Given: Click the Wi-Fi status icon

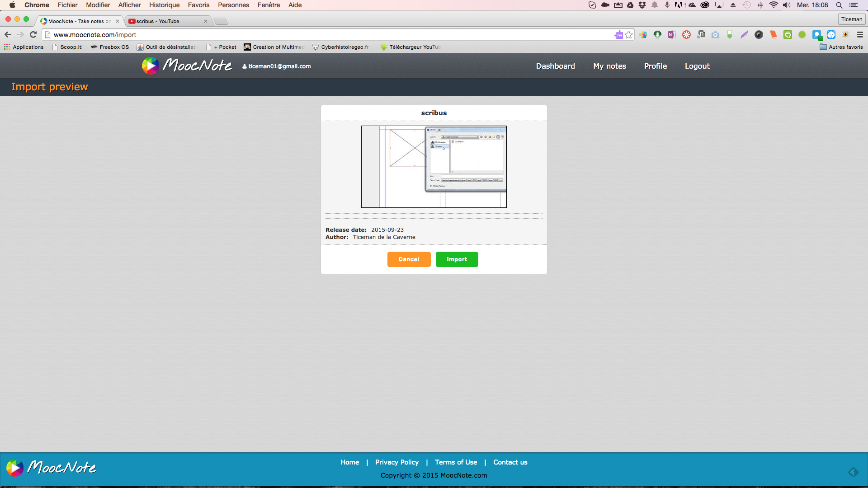Looking at the screenshot, I should point(774,5).
